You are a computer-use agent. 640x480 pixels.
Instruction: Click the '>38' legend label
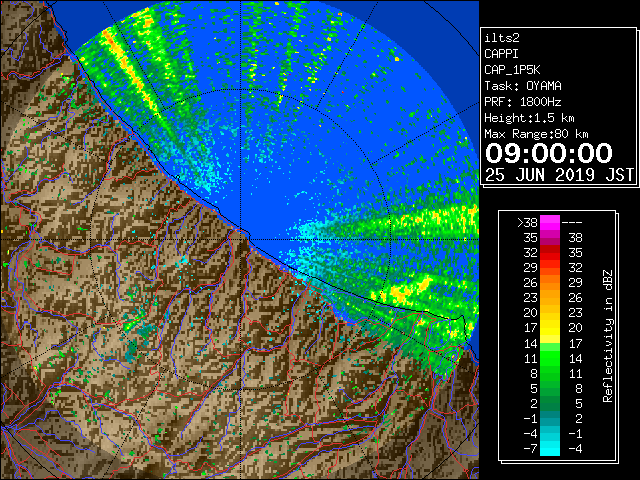pyautogui.click(x=527, y=223)
